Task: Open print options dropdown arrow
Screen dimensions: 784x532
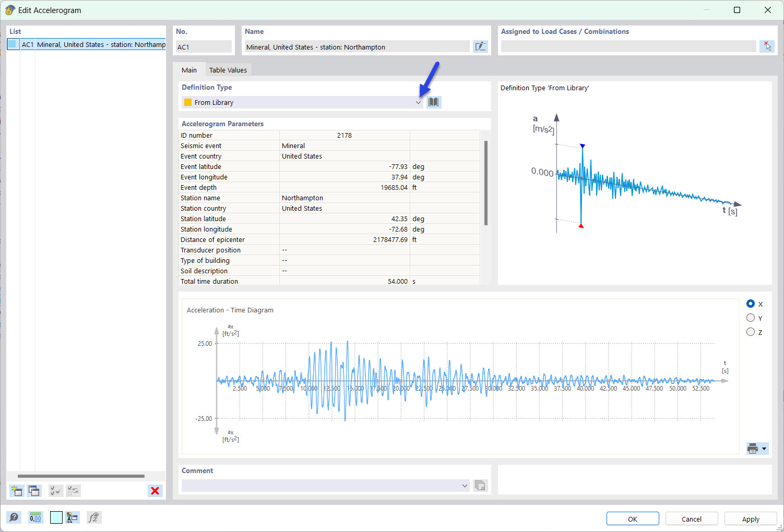Action: point(764,449)
